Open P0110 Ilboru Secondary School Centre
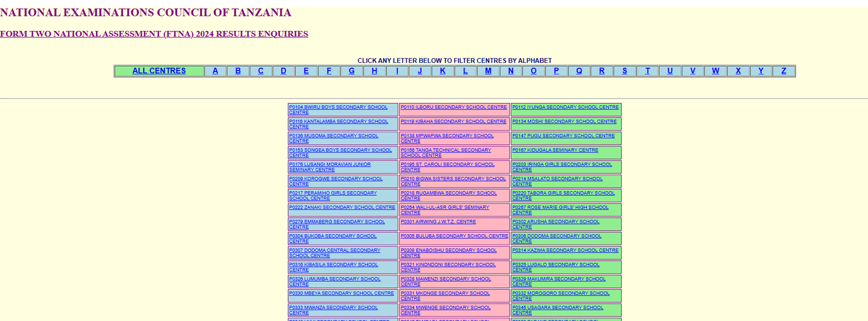The image size is (868, 321). (x=454, y=107)
